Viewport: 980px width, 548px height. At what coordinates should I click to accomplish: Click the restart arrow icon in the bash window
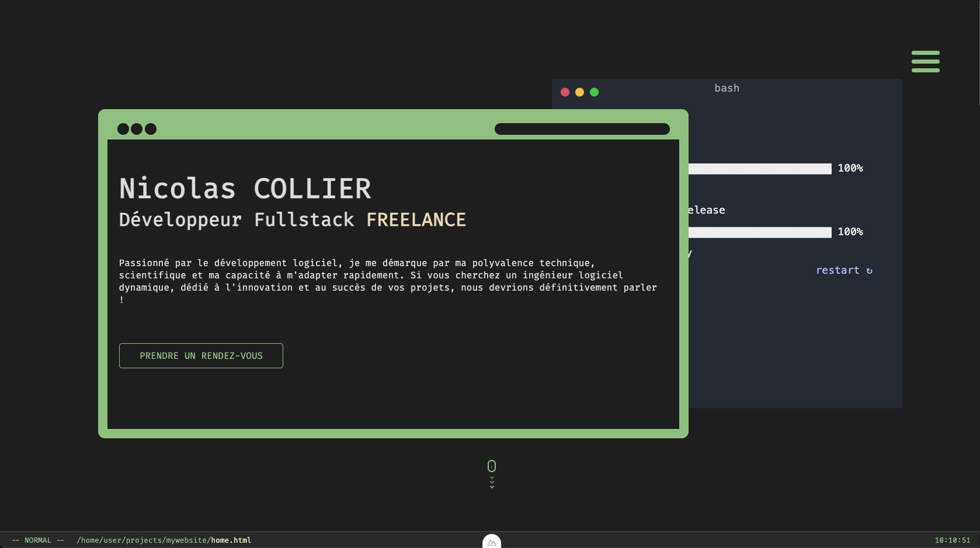click(869, 271)
